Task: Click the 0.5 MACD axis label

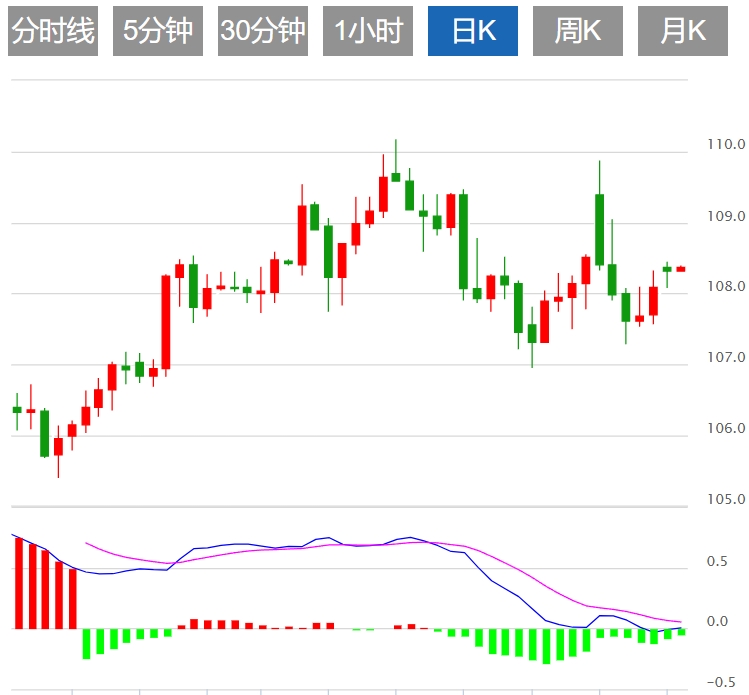Action: tap(717, 562)
